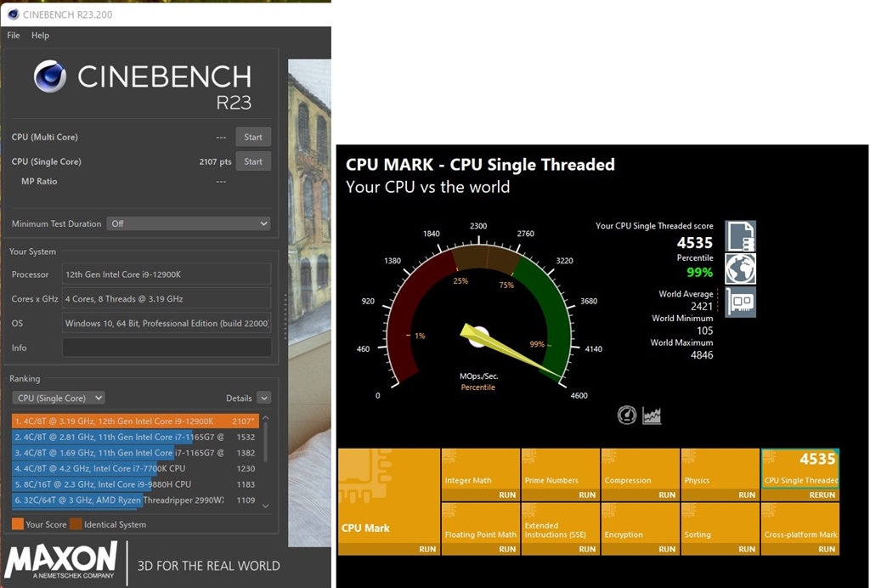Run the Extended Instructions (SSE) tile
Screen dimensions: 870x588
561,529
